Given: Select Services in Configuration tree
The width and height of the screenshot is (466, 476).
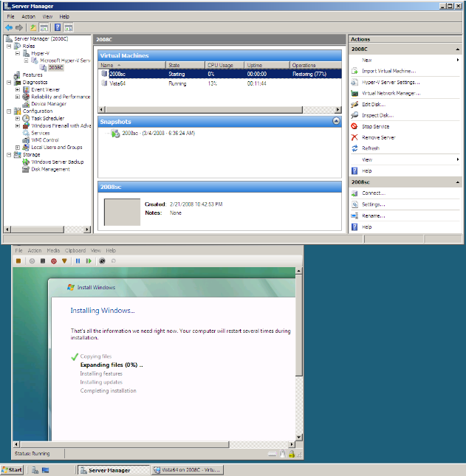Looking at the screenshot, I should (x=40, y=133).
